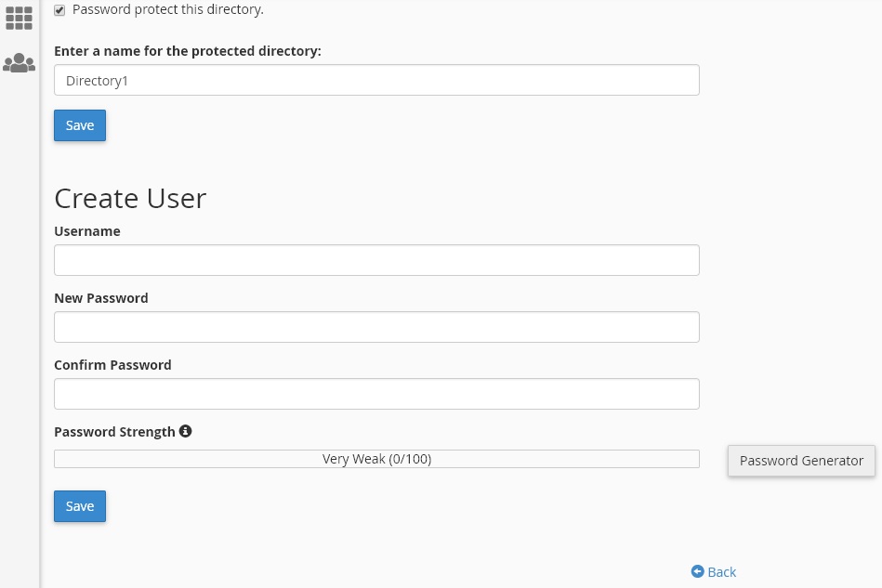The width and height of the screenshot is (882, 588).
Task: Click the New Password label
Action: click(x=101, y=298)
